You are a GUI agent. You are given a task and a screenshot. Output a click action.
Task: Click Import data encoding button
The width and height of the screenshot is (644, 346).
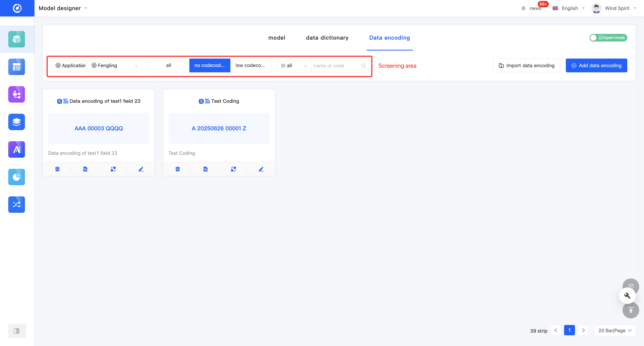(526, 65)
